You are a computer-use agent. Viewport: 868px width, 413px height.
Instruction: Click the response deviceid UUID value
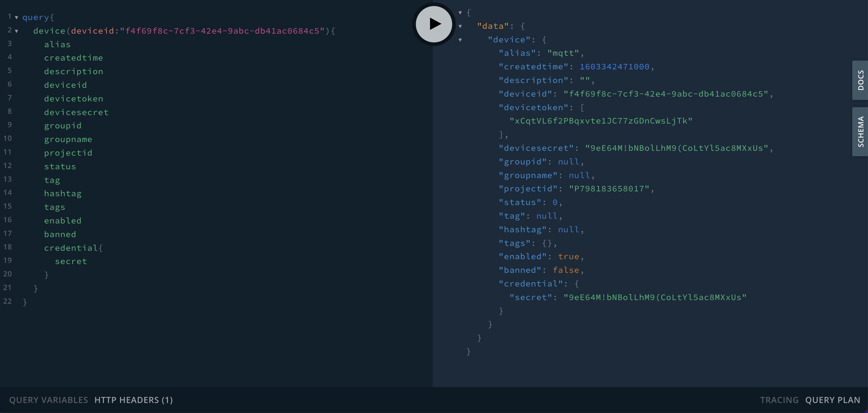tap(666, 94)
